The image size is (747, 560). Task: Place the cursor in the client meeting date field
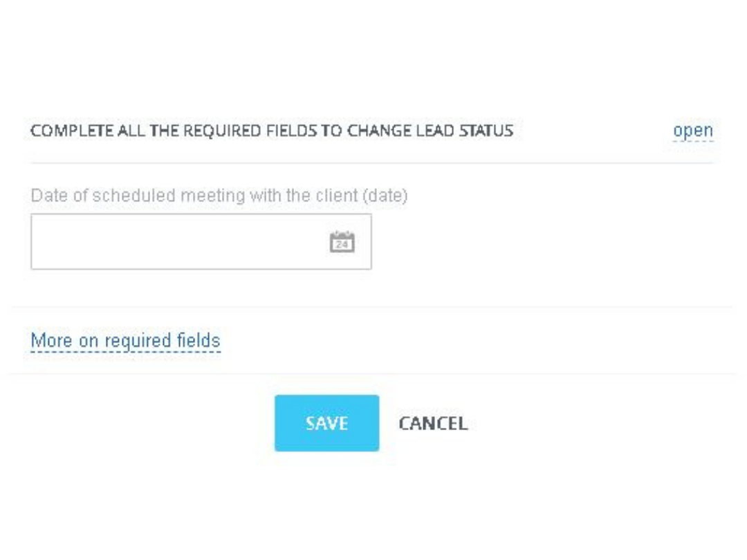pyautogui.click(x=201, y=241)
